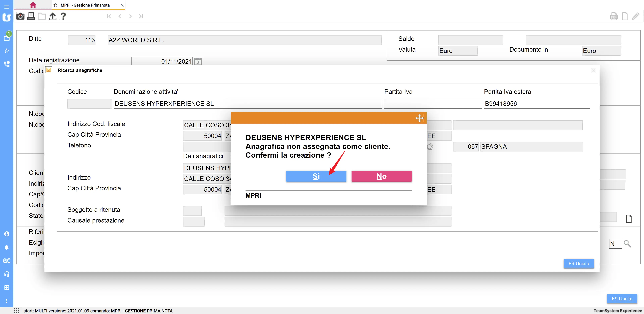Confirm creation with Sì button
Viewport: 644px width, 314px height.
pos(316,176)
